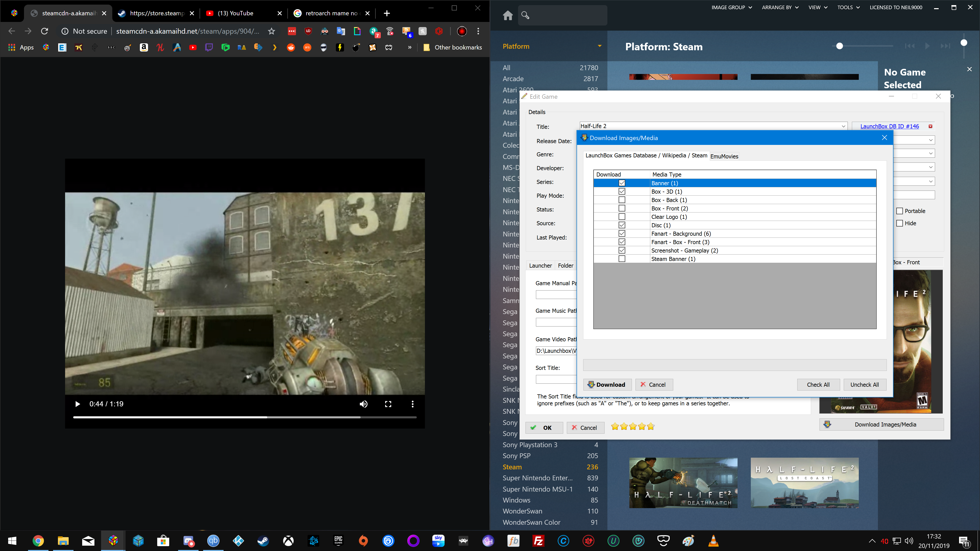Click OK in the Edit Game window
The height and width of the screenshot is (551, 980).
click(x=544, y=428)
